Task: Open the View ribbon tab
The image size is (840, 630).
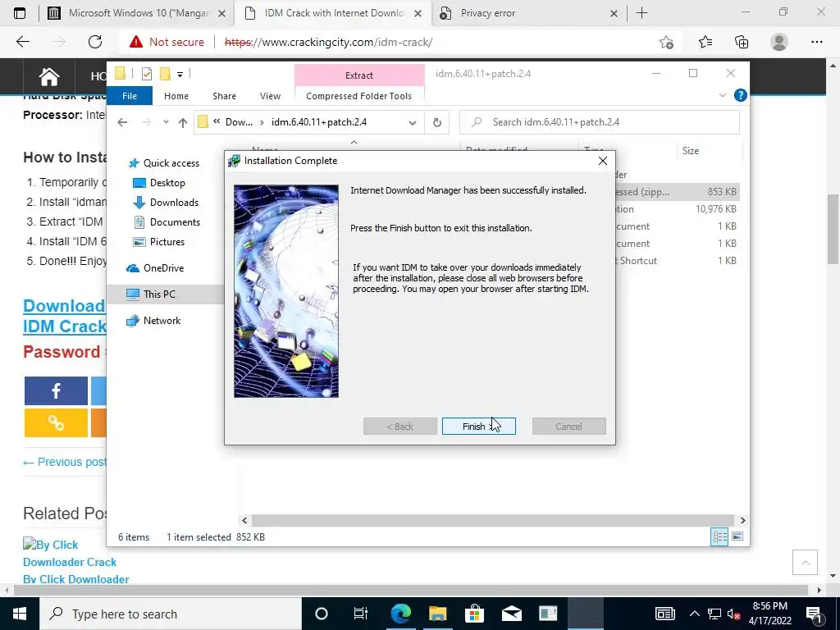Action: coord(270,96)
